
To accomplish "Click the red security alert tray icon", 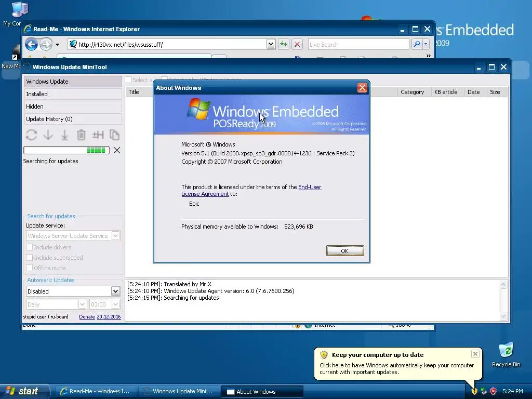I will pyautogui.click(x=494, y=391).
